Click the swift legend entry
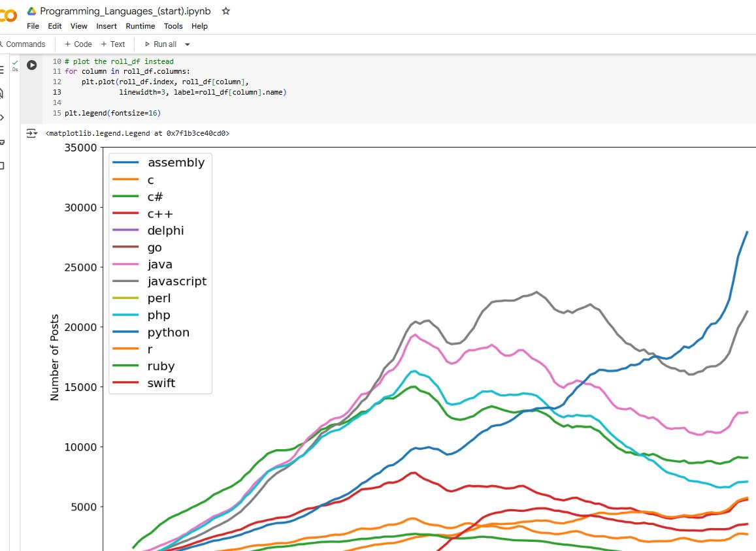Image resolution: width=756 pixels, height=551 pixels. 144,383
